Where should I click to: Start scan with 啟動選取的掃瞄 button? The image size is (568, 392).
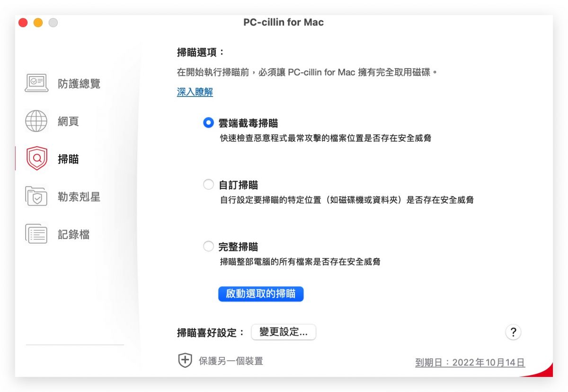pos(261,294)
